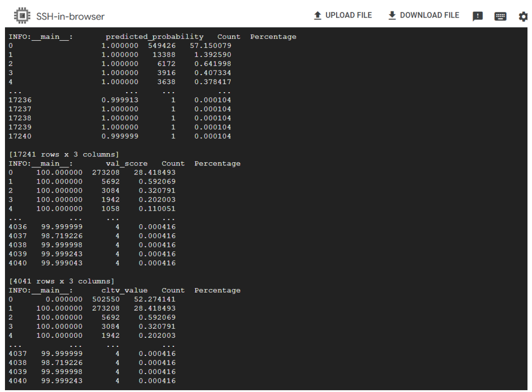
Task: Select the "[17241 rows x 3 columns]" line
Action: (x=64, y=154)
